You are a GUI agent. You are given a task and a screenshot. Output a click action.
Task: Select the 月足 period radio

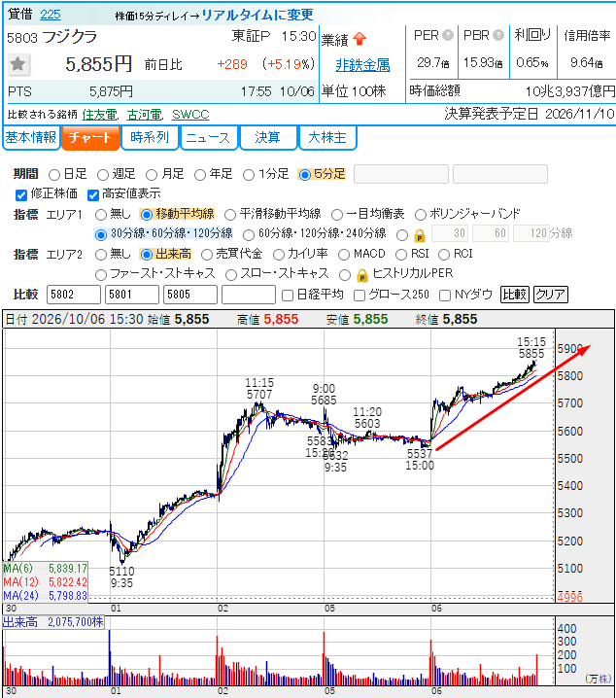click(x=152, y=175)
